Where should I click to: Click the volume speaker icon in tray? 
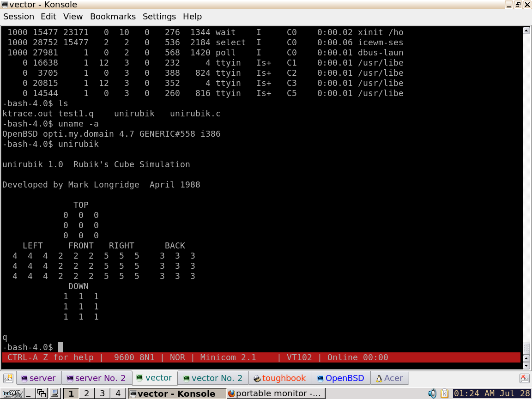coord(432,393)
